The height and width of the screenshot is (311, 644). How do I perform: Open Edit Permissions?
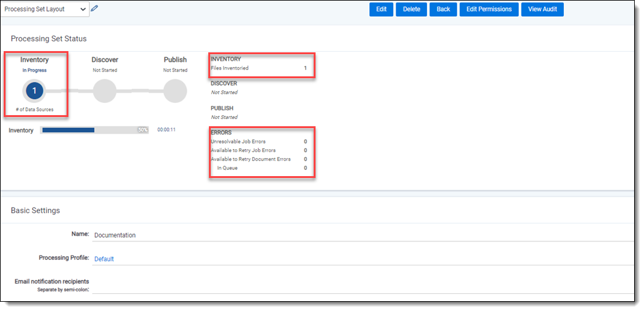click(x=489, y=9)
